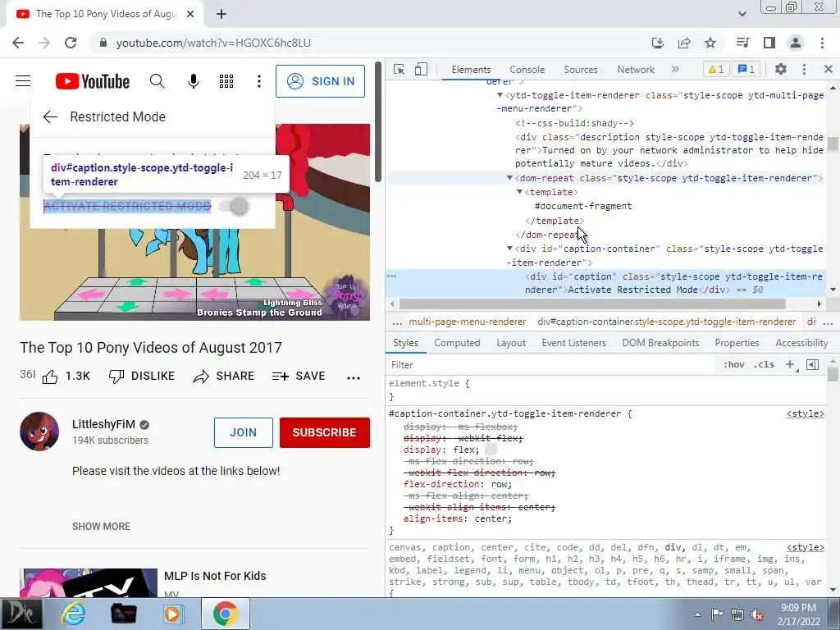840x630 pixels.
Task: Click the Filter styles input field
Action: coord(552,365)
